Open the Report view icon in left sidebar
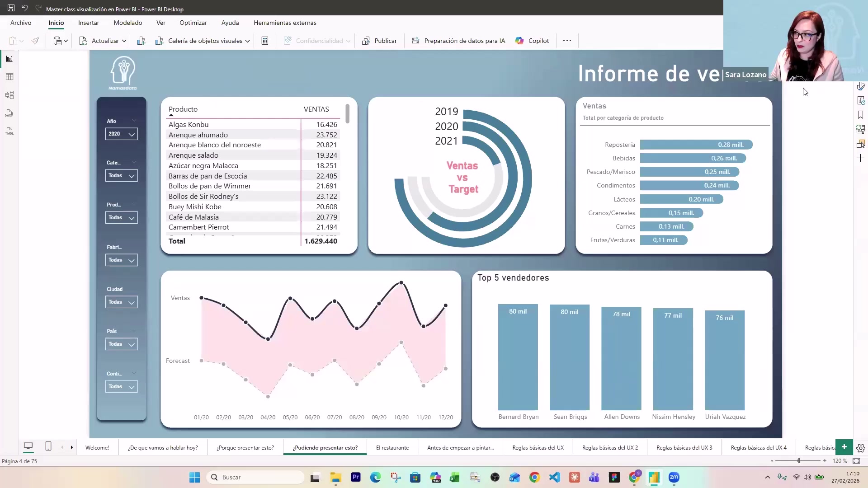 9,59
